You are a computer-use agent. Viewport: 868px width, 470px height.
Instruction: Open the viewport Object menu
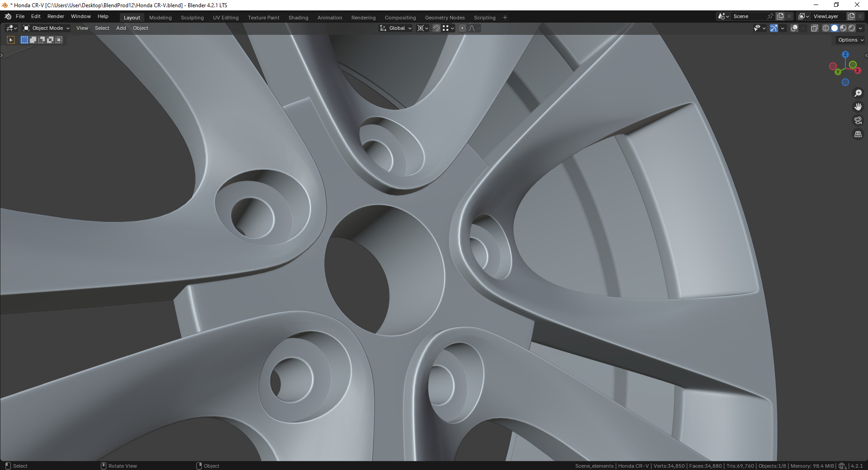[141, 28]
